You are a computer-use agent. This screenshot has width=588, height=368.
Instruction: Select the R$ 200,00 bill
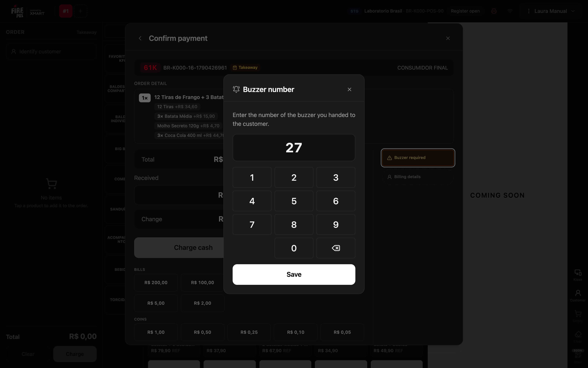tap(156, 283)
